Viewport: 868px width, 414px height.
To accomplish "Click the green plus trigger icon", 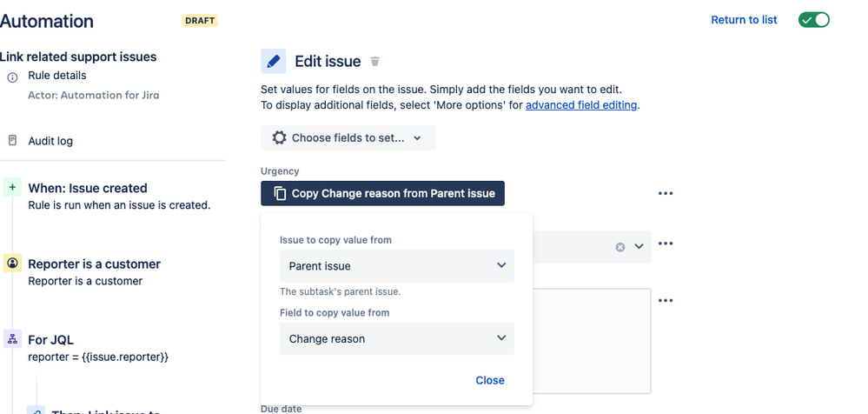I will 12,188.
